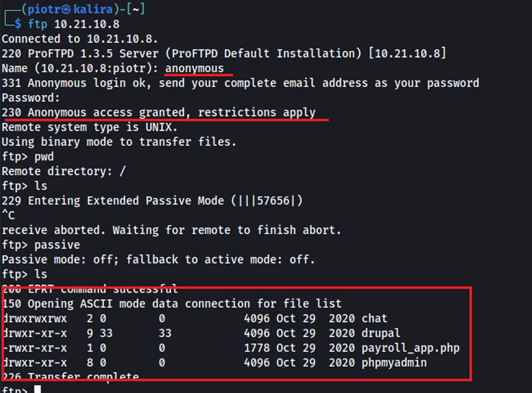The width and height of the screenshot is (532, 393).
Task: Click the drwxrwxrwx permissions of chat
Action: click(35, 318)
